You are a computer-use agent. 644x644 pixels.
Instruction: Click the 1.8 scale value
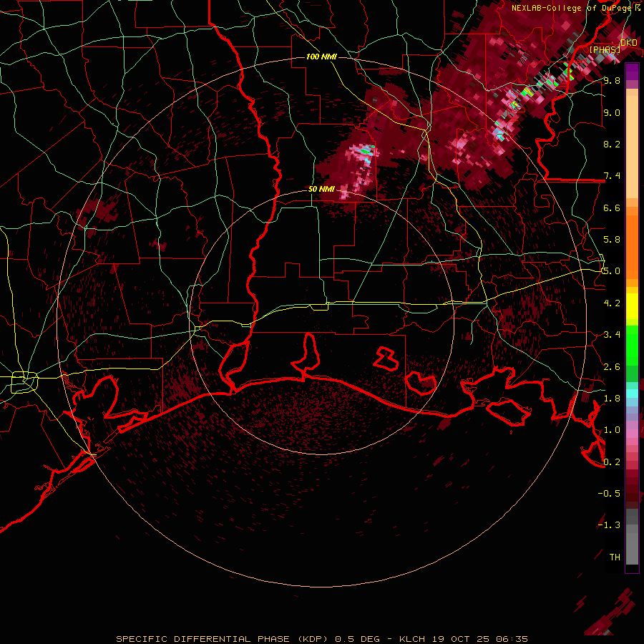[x=612, y=399]
